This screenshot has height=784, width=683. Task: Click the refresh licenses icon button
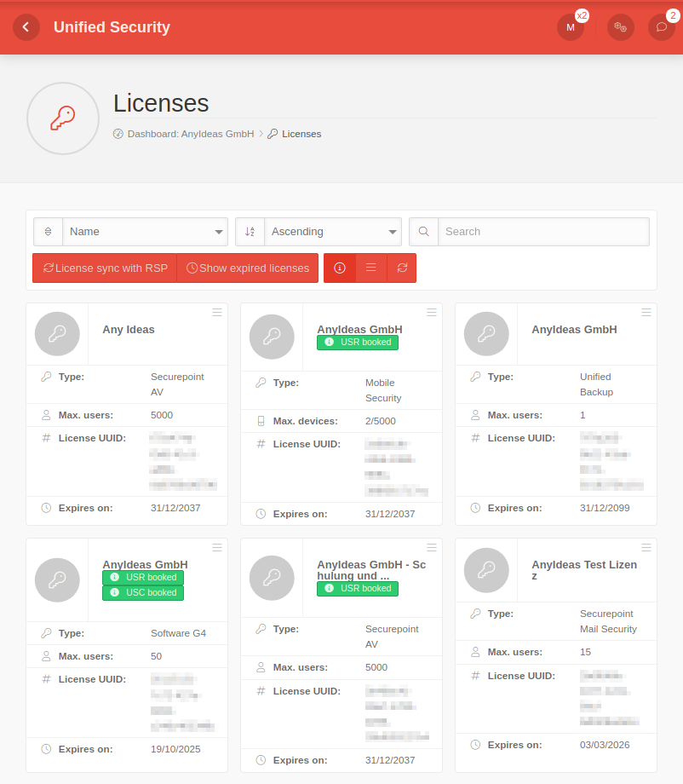tap(402, 268)
